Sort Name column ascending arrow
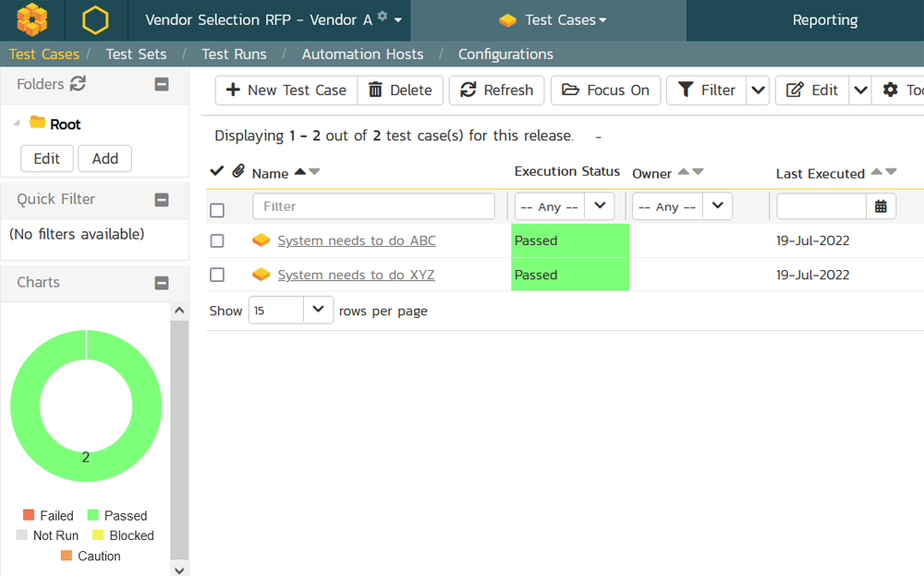 pos(299,172)
